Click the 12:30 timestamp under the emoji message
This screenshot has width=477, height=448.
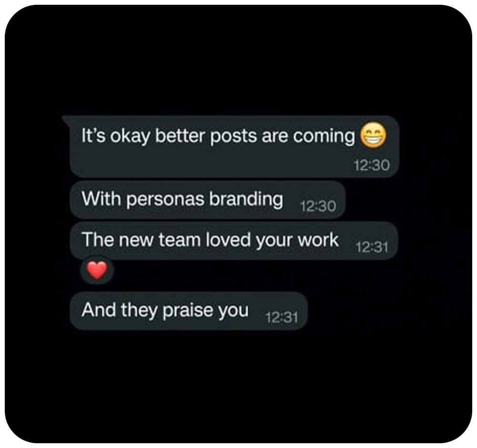(x=372, y=165)
